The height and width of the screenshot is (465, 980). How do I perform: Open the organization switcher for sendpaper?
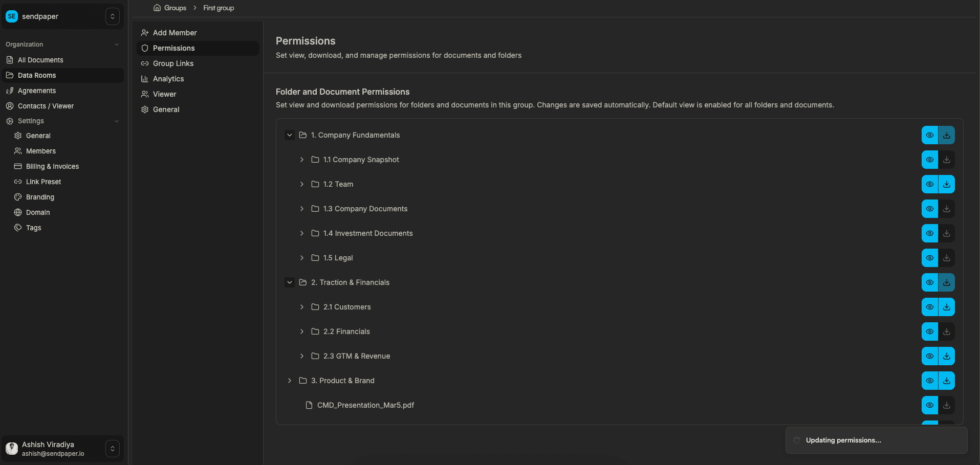(112, 16)
